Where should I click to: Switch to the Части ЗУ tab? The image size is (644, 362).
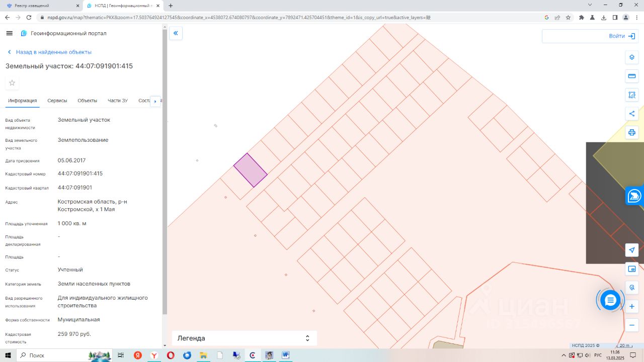click(x=118, y=101)
